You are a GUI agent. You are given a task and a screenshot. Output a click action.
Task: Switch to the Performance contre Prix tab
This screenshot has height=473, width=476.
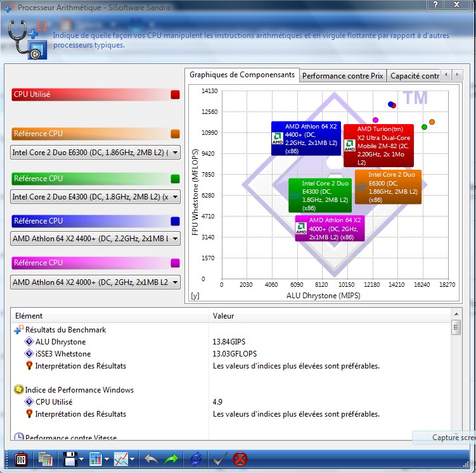(342, 76)
